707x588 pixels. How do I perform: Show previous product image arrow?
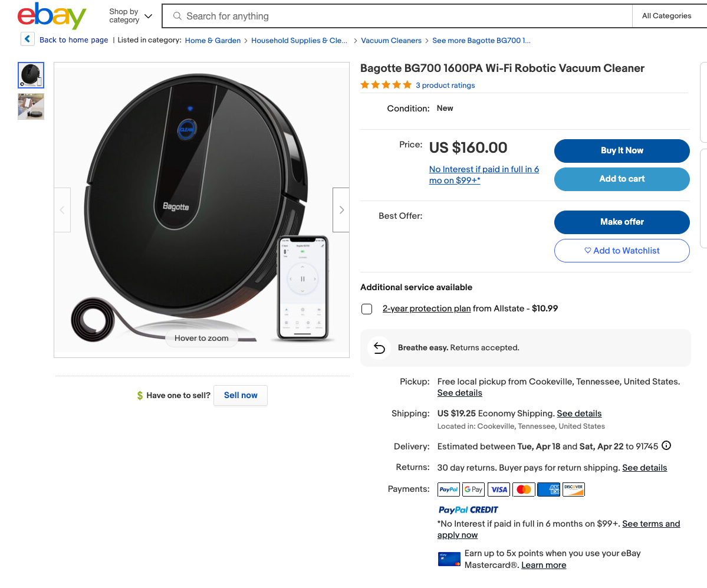click(63, 210)
